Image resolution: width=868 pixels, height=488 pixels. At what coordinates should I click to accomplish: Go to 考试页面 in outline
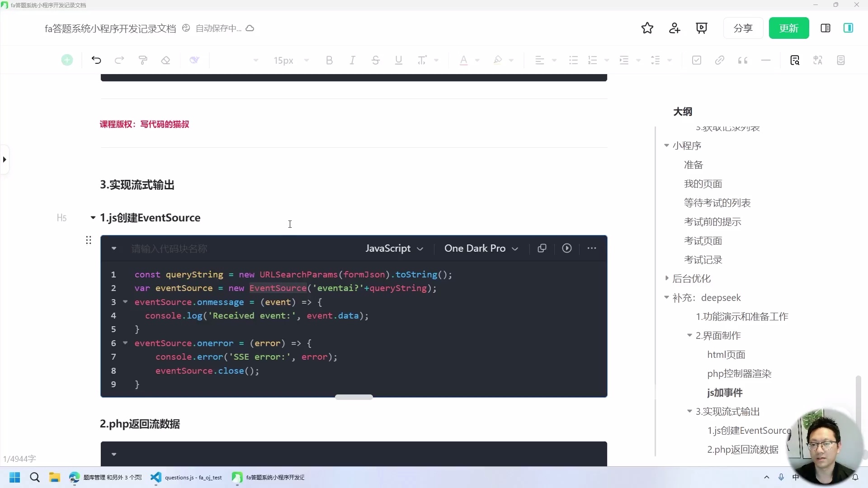703,241
